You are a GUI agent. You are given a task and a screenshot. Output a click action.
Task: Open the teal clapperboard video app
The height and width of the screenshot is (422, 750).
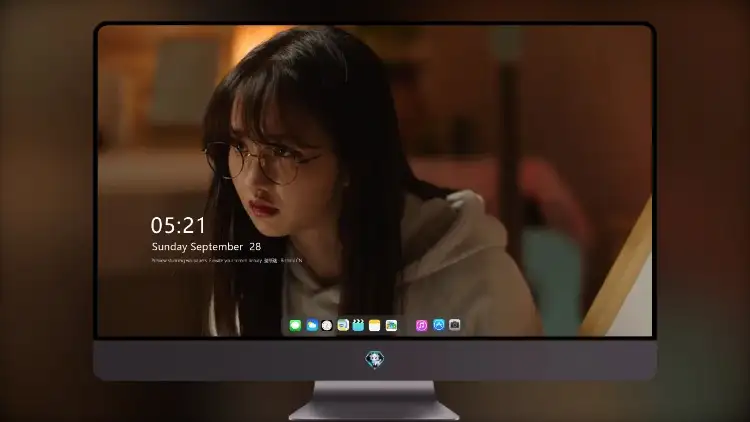point(358,325)
